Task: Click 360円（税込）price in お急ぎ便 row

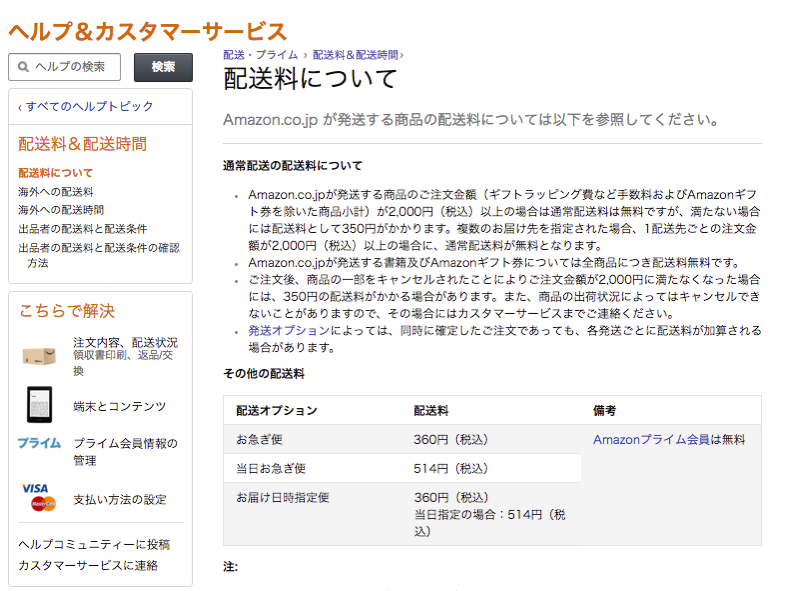Action: coord(451,439)
